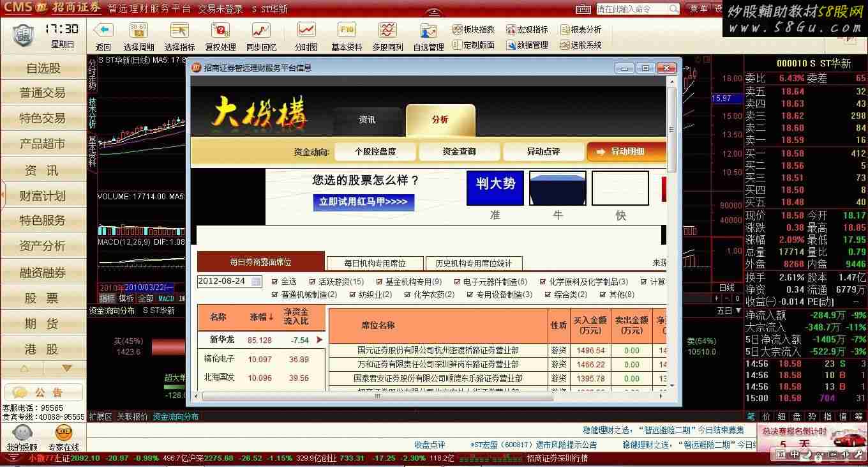
Task: Click the shield lock icon beside the clock
Action: coord(24,34)
